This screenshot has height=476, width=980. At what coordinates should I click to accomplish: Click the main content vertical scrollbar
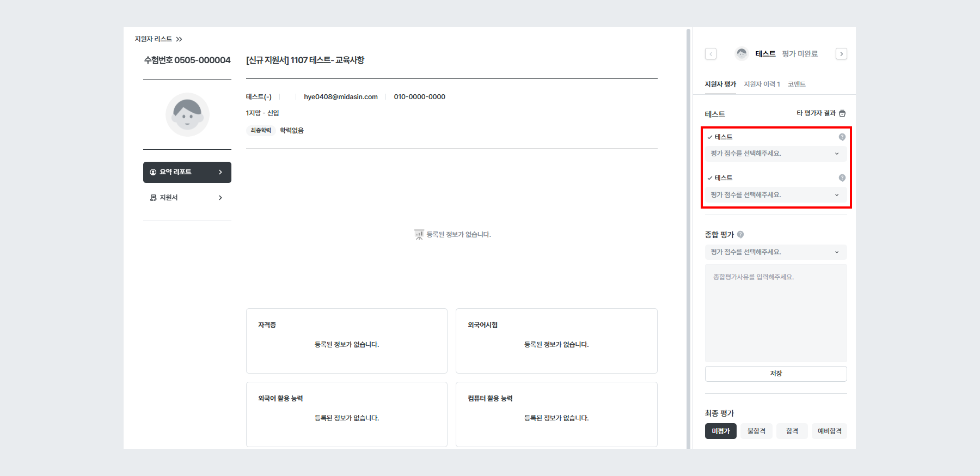pos(688,238)
